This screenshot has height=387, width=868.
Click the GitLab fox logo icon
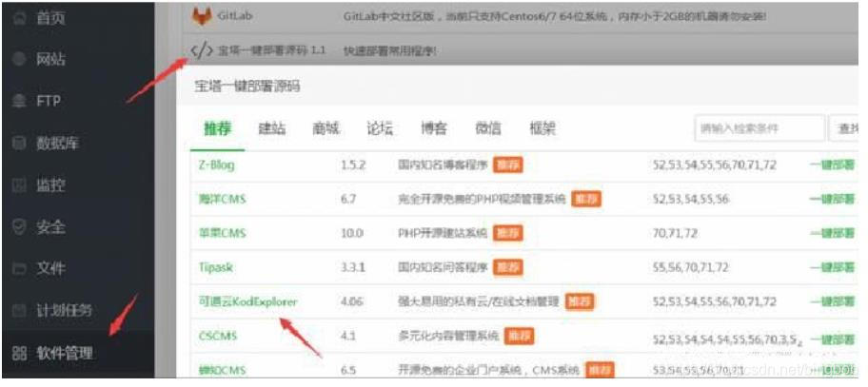point(202,16)
